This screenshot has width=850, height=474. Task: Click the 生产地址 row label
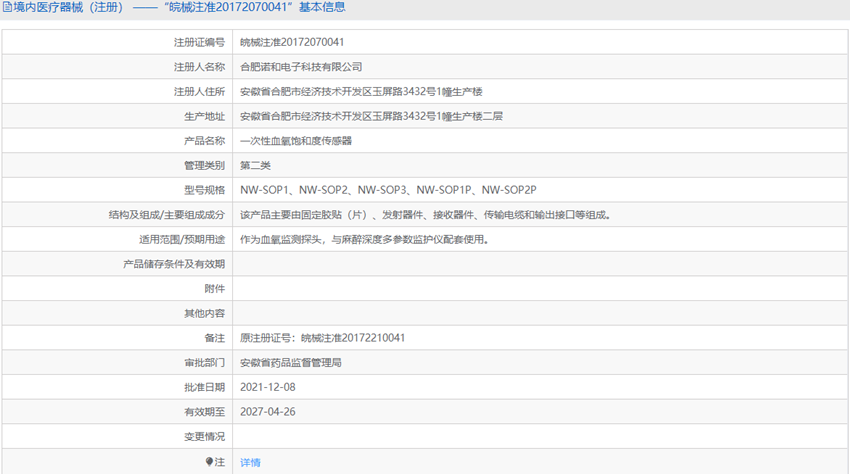tap(204, 116)
